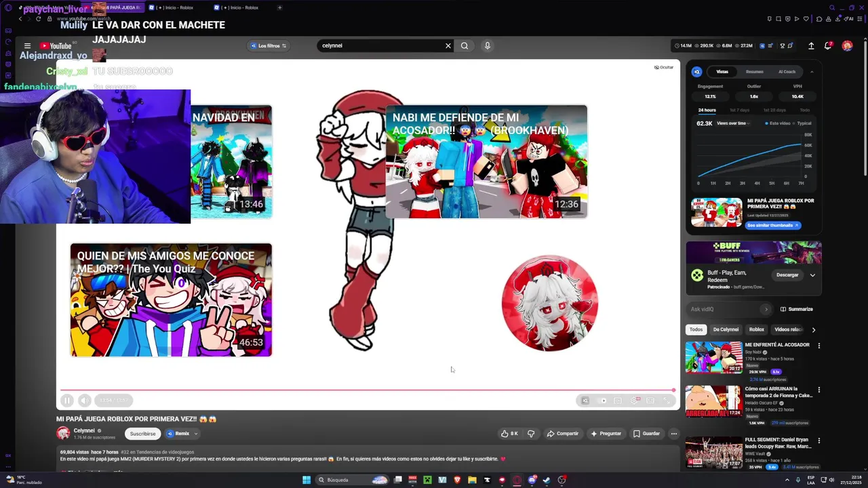Viewport: 868px width, 488px height.
Task: Click taskbar Búsqueda search box
Action: (x=351, y=480)
